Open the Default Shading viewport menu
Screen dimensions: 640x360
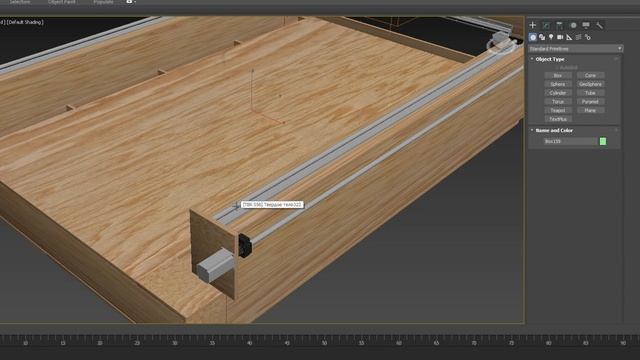25,22
